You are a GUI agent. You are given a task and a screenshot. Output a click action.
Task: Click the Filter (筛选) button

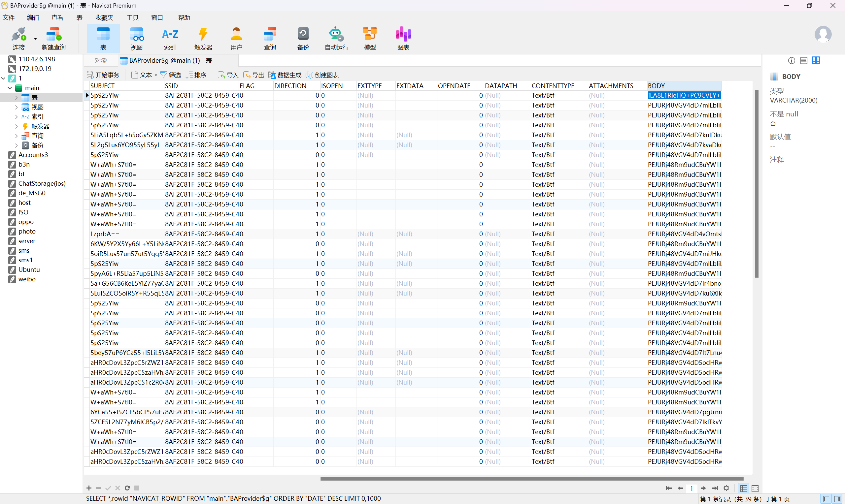click(171, 75)
